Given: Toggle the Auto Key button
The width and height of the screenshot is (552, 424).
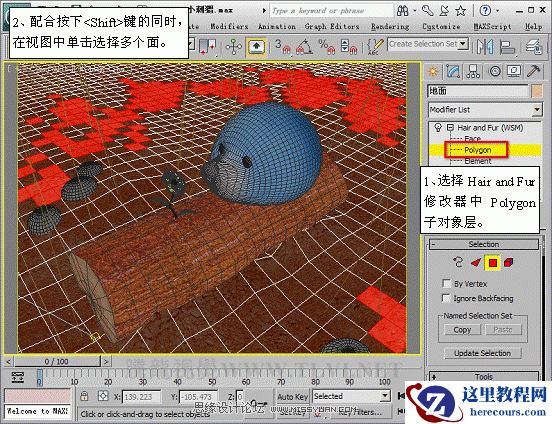Looking at the screenshot, I should tap(292, 397).
